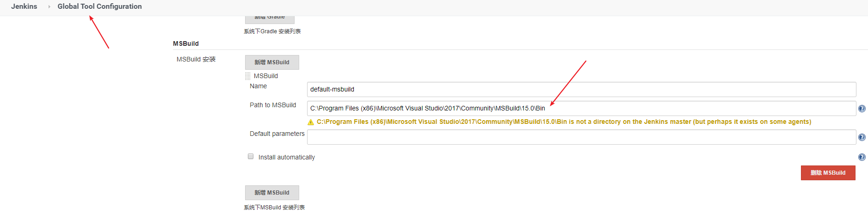
Task: Click the MSBuild section heading
Action: (x=186, y=43)
